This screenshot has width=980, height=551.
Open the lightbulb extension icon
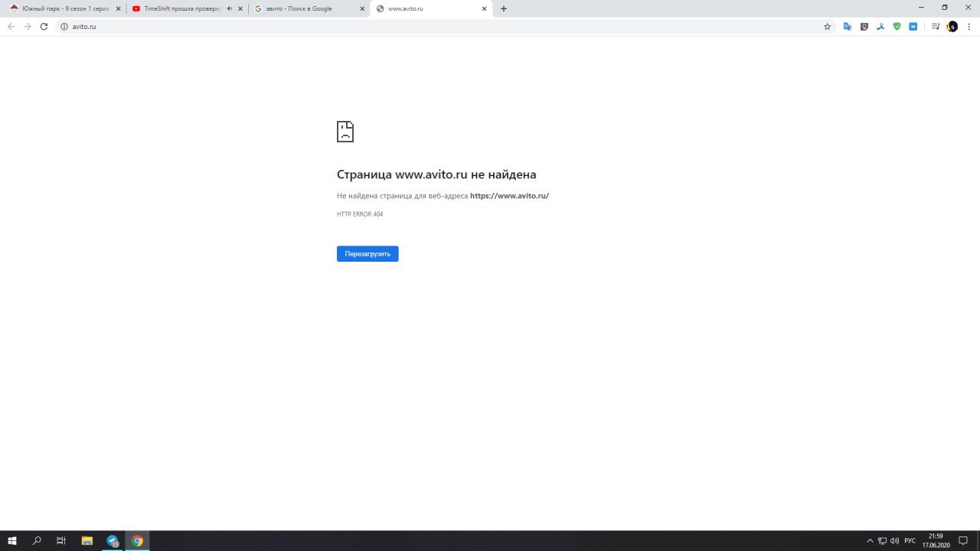[864, 26]
